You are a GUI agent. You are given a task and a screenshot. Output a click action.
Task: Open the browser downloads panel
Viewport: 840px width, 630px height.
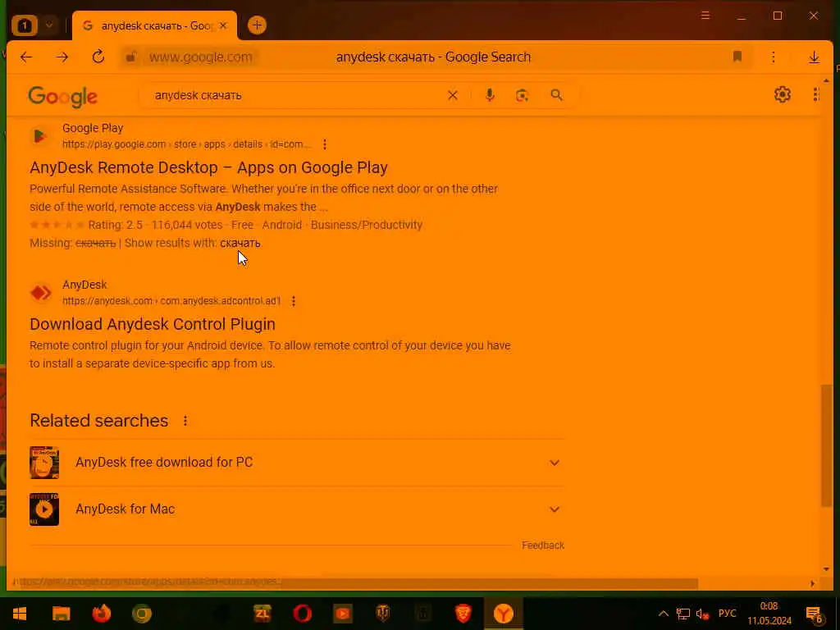(x=815, y=57)
